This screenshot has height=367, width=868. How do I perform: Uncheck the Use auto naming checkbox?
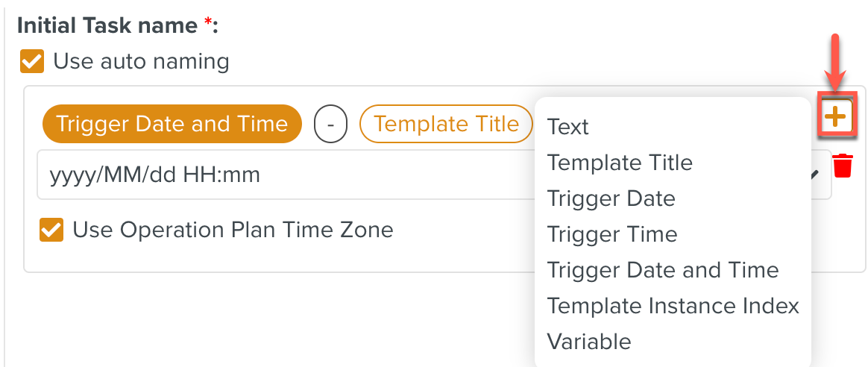tap(32, 61)
